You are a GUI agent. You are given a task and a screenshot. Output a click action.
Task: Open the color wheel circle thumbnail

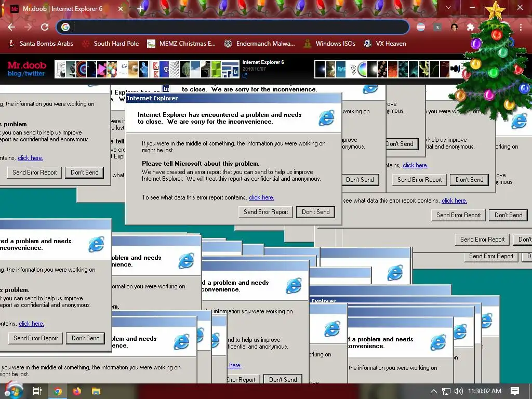362,69
